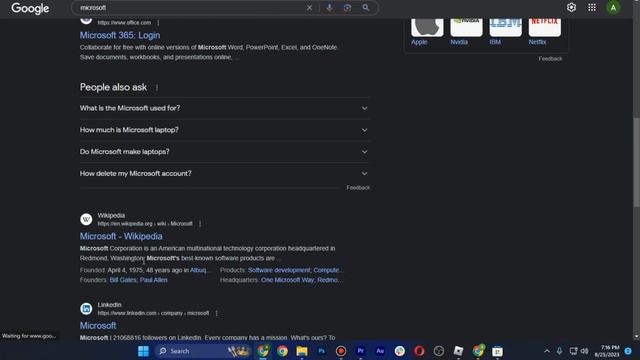Open LinkedIn Microsoft result title
This screenshot has height=360, width=640.
[x=98, y=326]
